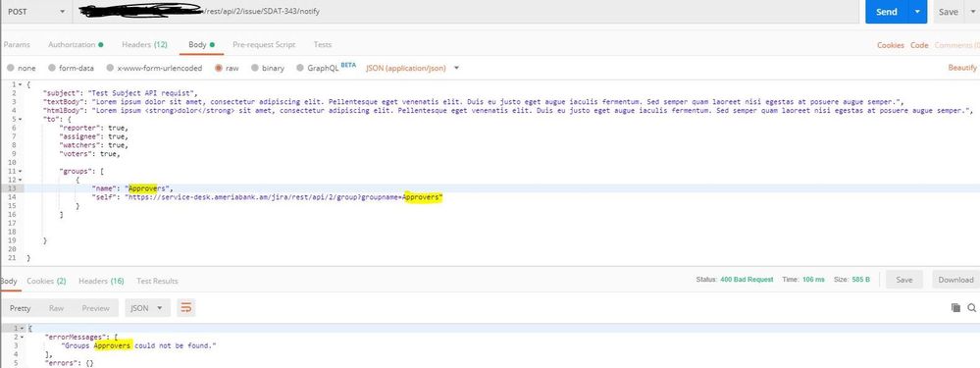
Task: Beautify the request body
Action: pyautogui.click(x=962, y=68)
